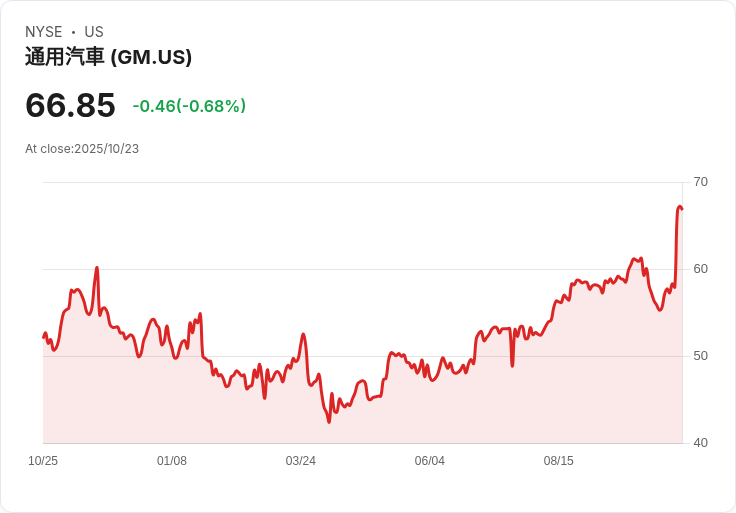Click the chart's lowest point near 42

[328, 421]
